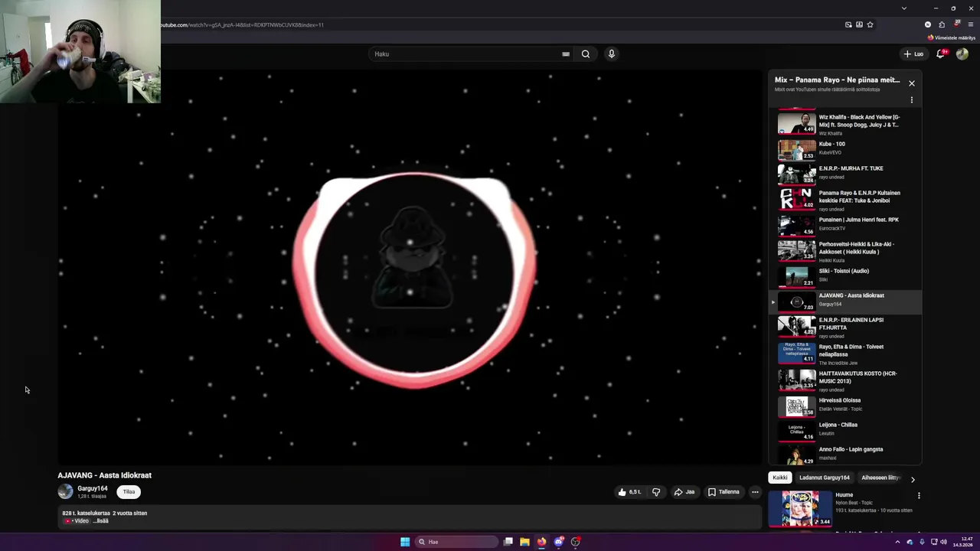Image resolution: width=980 pixels, height=551 pixels.
Task: Open the on-screen keyboard icon in search box
Action: pos(566,54)
